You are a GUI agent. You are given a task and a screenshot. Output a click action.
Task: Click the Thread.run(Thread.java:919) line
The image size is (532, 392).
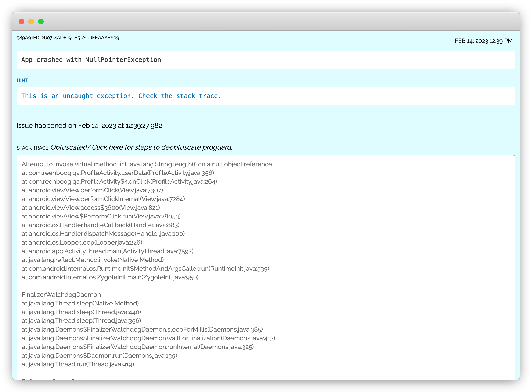click(78, 364)
